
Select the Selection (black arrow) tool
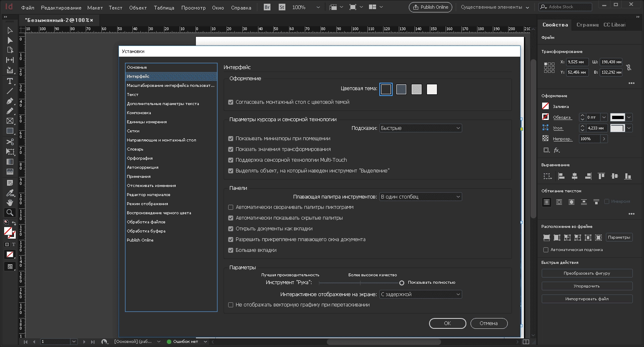point(10,30)
